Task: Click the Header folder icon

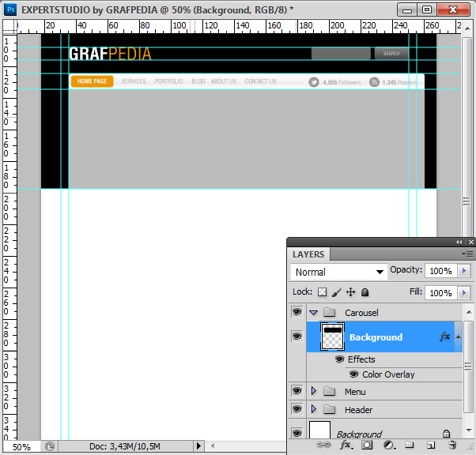Action: (x=330, y=409)
